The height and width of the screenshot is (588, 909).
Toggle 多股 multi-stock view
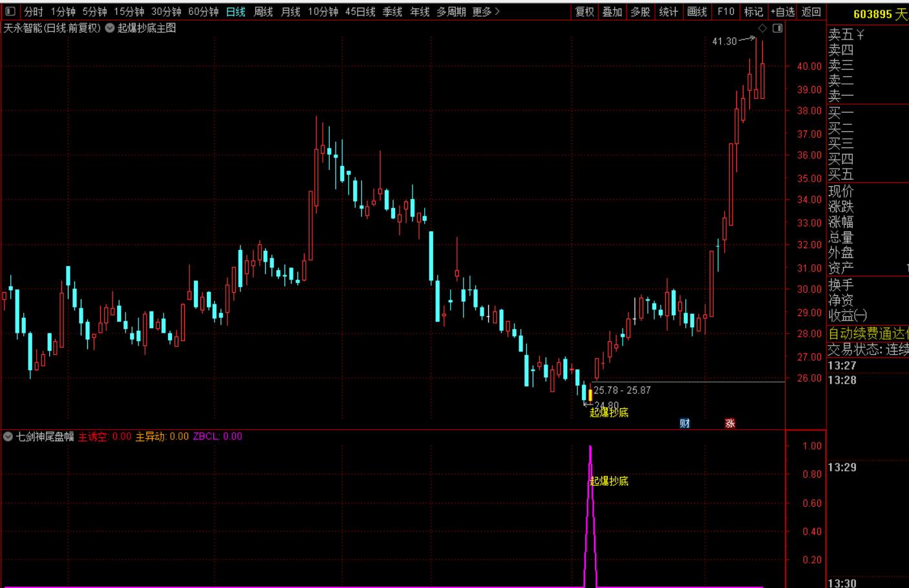click(x=640, y=12)
